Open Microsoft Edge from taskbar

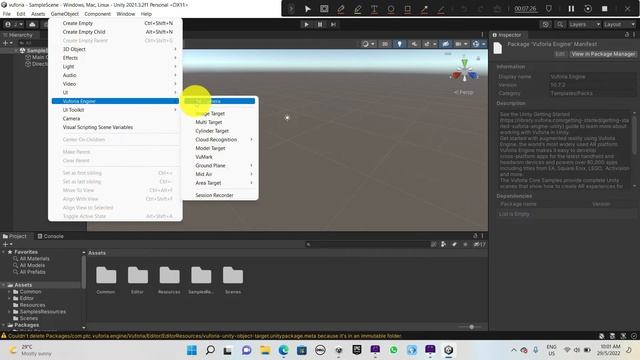pos(283,350)
